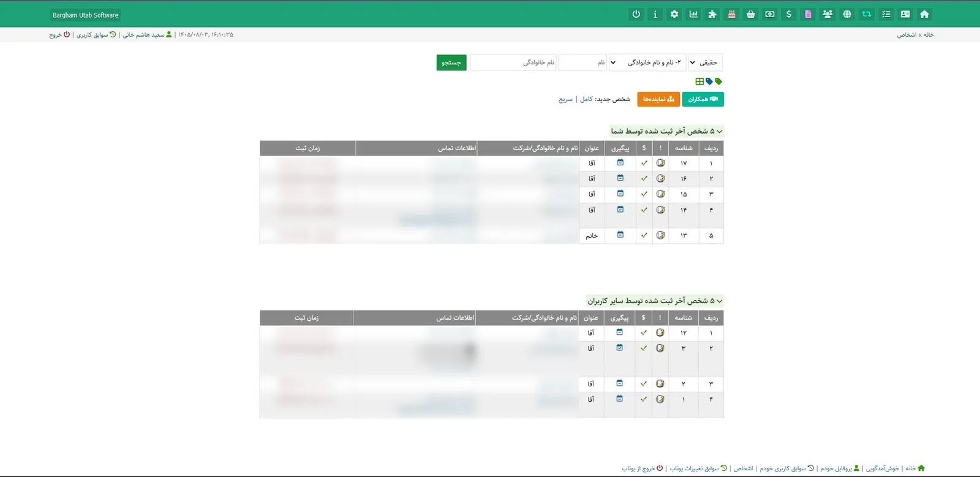980x477 pixels.
Task: Open the pink invoice document toolbar icon
Action: point(808,15)
